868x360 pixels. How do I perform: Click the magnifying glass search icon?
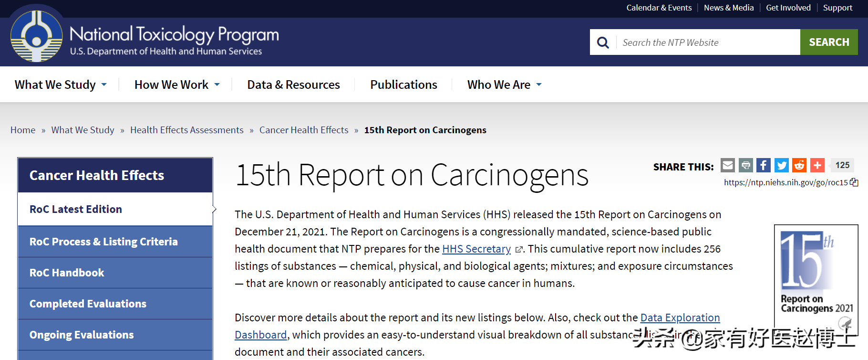coord(603,42)
